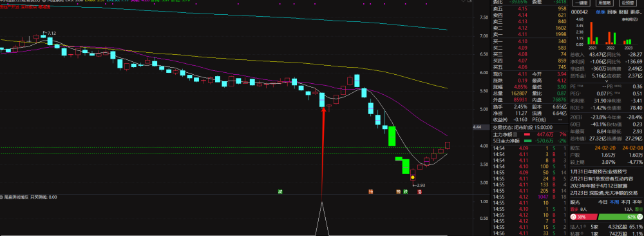Click the green 62% bearish vote bar
This screenshot has width=644, height=236.
(x=620, y=217)
